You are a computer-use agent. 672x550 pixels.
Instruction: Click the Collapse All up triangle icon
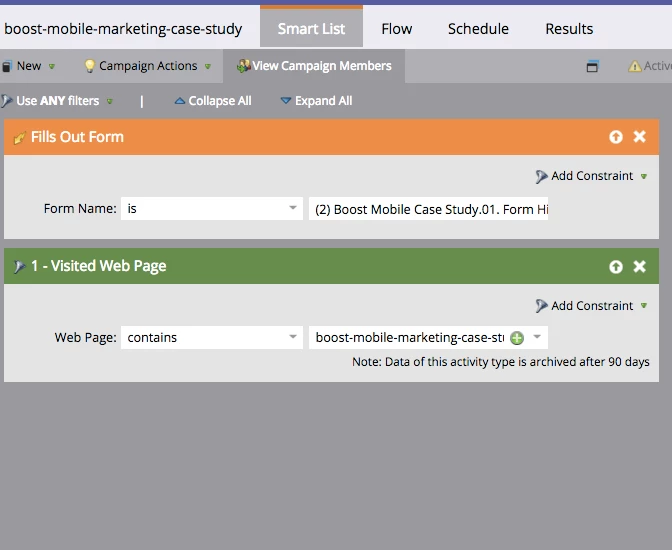[x=180, y=101]
